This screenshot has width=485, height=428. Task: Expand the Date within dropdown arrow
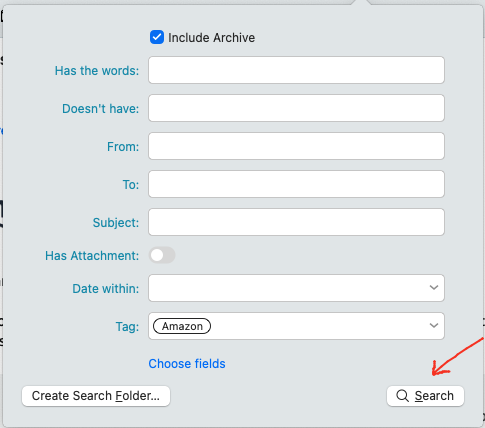[x=434, y=287]
